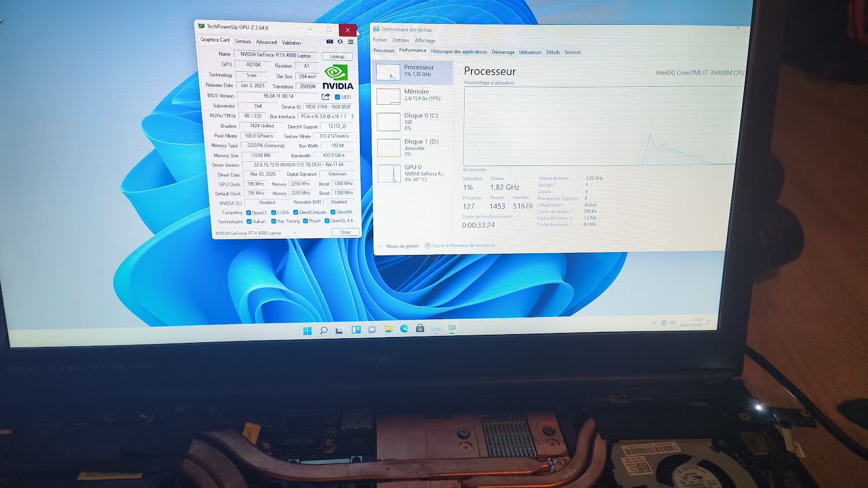Toggle the DirectML checkbox
The width and height of the screenshot is (868, 488).
pos(333,212)
